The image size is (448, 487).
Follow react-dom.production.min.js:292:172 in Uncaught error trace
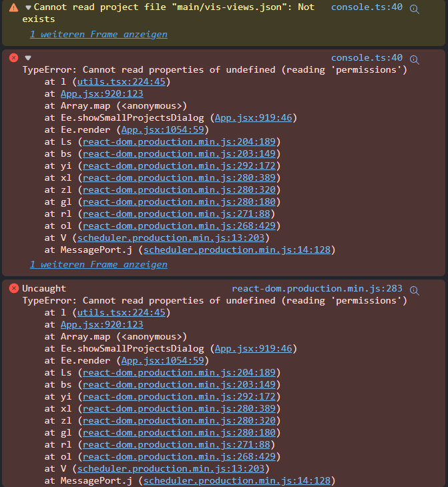tap(178, 397)
